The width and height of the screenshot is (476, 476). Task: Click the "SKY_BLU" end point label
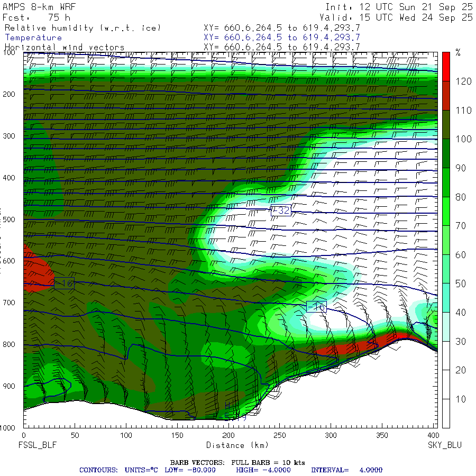coord(445,445)
